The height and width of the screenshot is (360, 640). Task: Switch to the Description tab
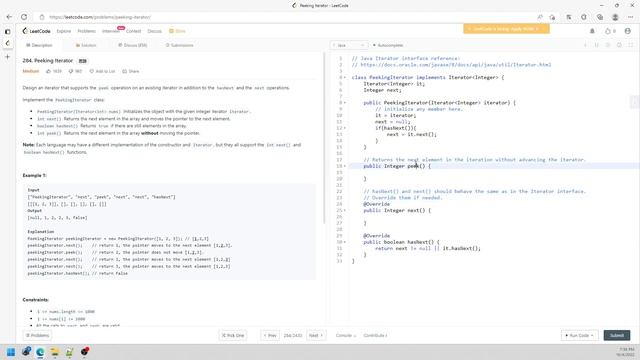[39, 45]
